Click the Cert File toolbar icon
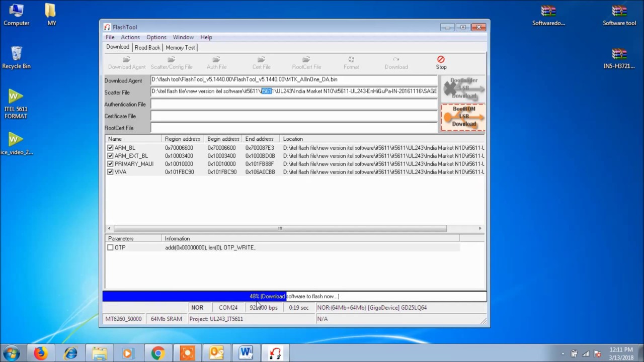 tap(261, 63)
